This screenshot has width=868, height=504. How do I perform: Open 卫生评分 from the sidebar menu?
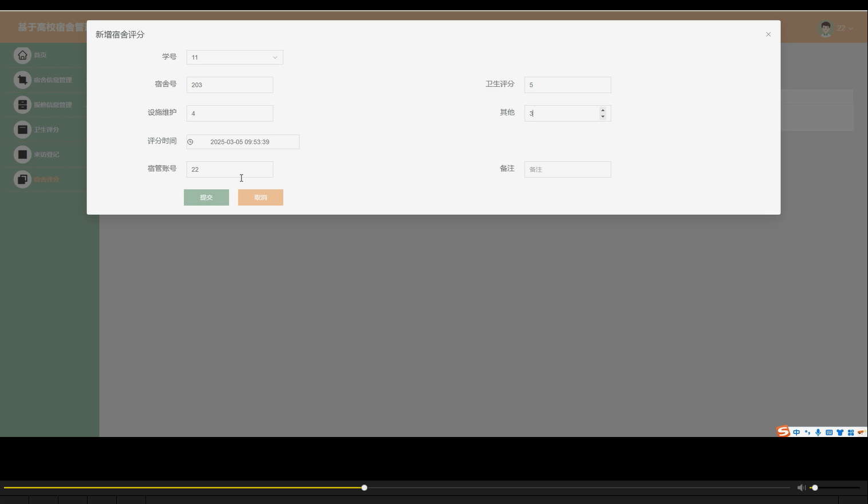(22, 129)
